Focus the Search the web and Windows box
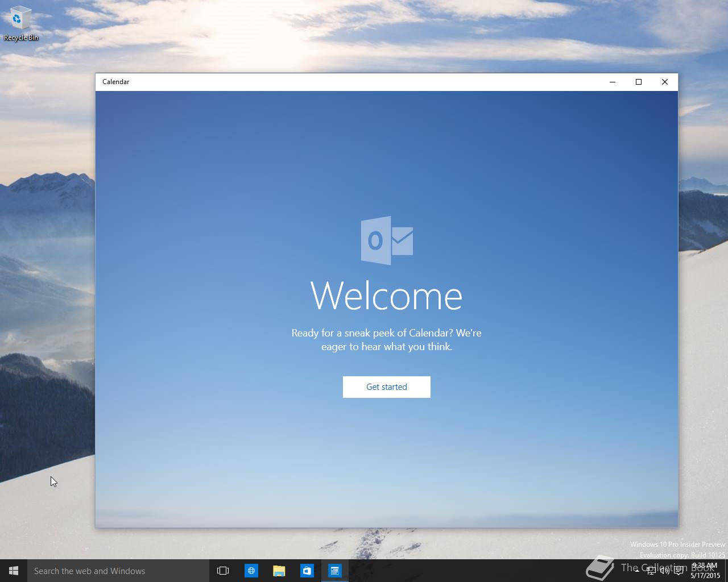728x582 pixels. (118, 571)
